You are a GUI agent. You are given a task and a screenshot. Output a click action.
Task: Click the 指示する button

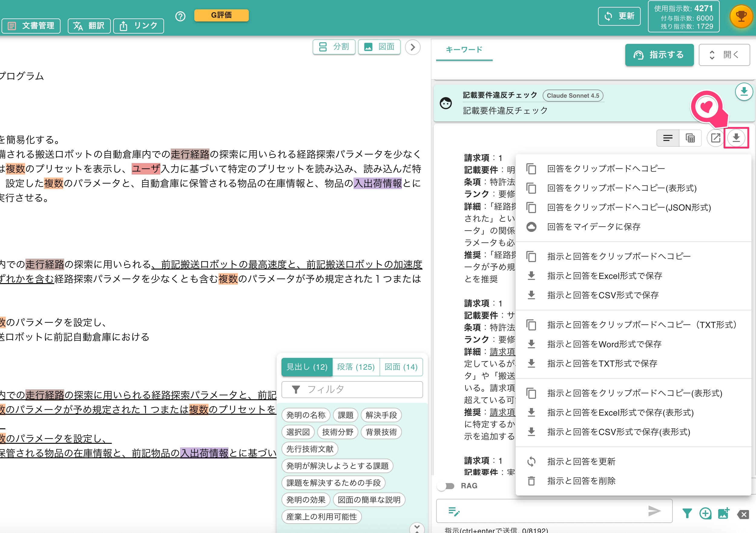click(659, 55)
